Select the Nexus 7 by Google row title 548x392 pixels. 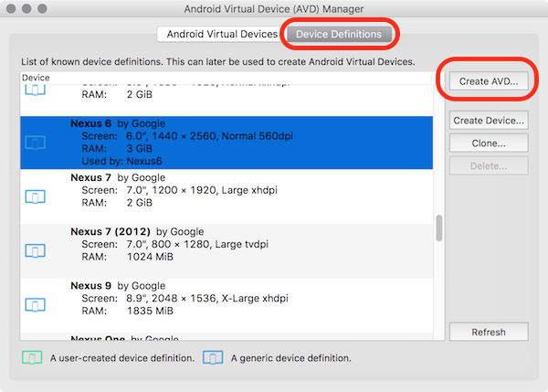click(118, 177)
